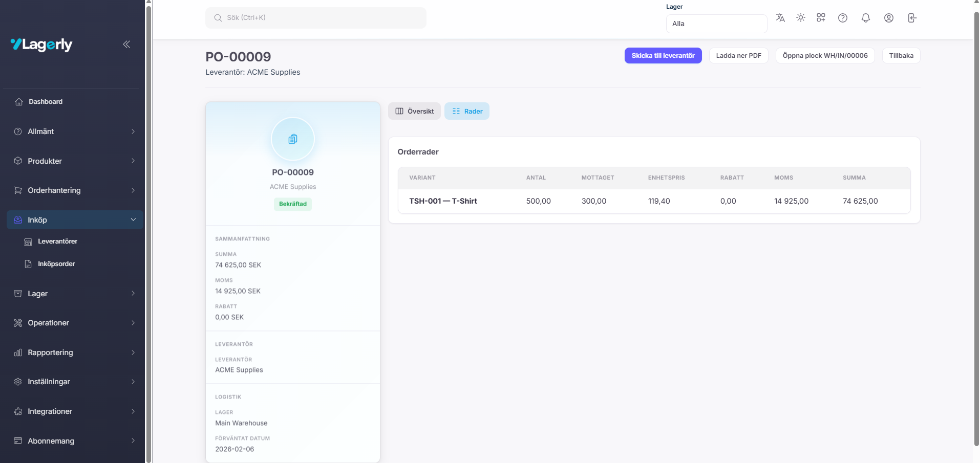The image size is (980, 463).
Task: Click the sidebar vertical scrollbar
Action: [149, 230]
